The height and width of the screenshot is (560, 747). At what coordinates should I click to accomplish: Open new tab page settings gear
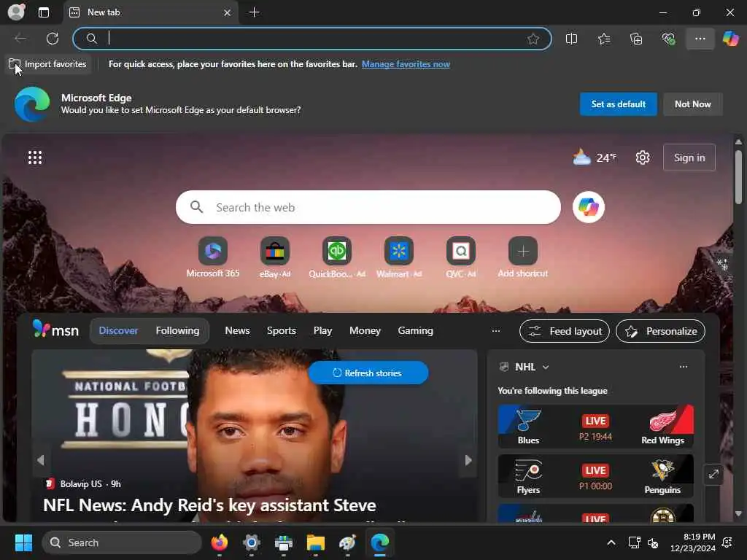(642, 157)
